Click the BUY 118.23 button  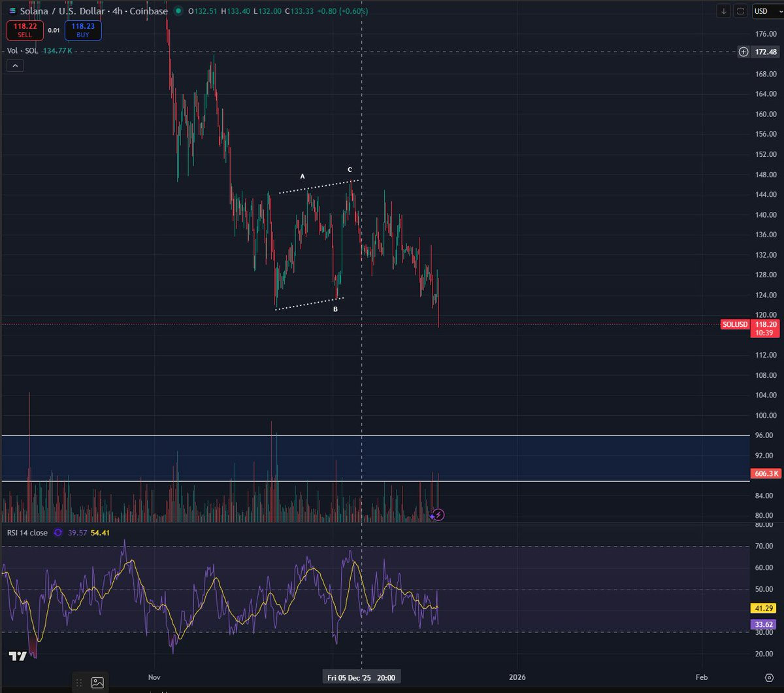pos(83,30)
